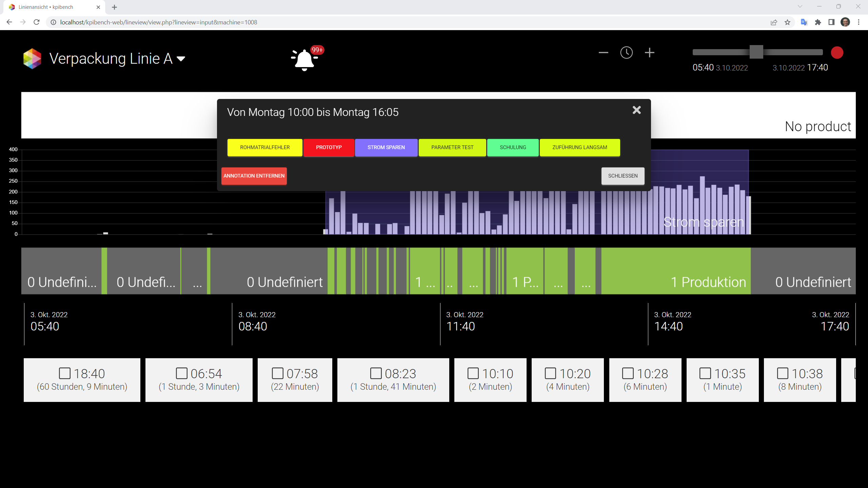Open Chrome tab search chevron

point(800,6)
